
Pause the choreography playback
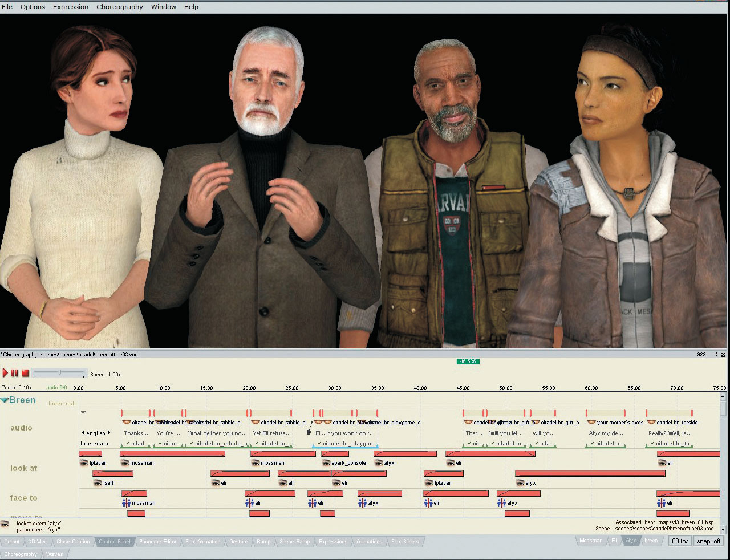coord(15,373)
